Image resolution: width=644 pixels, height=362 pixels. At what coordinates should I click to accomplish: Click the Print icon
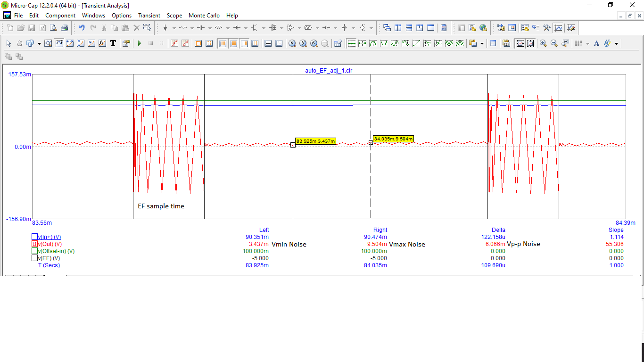[x=64, y=28]
